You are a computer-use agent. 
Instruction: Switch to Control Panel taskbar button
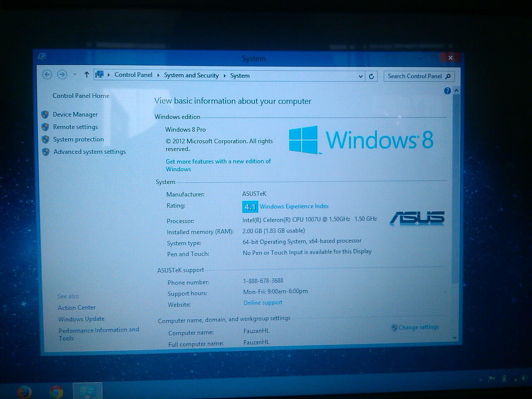pyautogui.click(x=87, y=392)
